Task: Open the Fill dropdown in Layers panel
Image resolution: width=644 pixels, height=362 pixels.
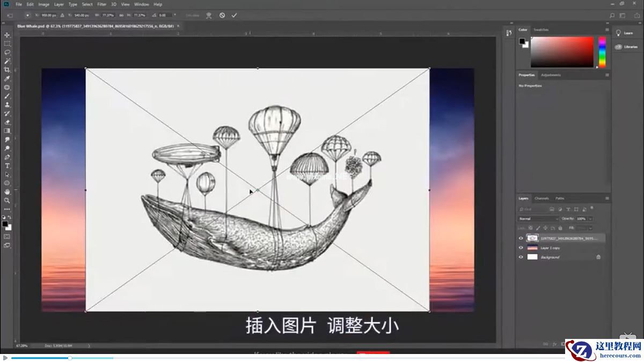Action: pos(590,228)
